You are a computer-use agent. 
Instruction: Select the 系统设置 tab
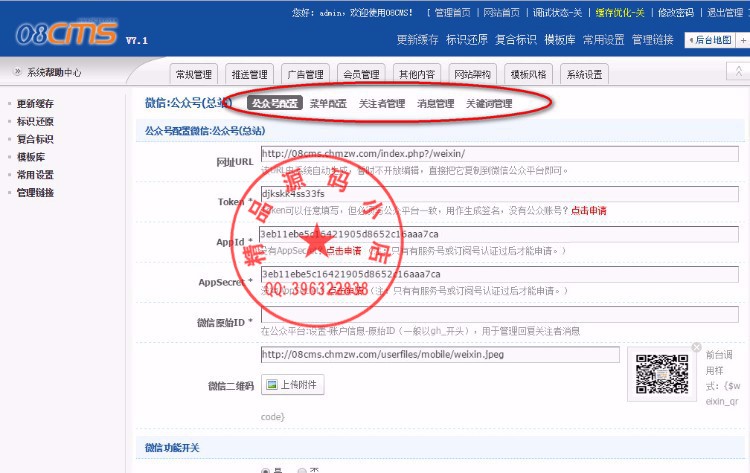coord(585,75)
